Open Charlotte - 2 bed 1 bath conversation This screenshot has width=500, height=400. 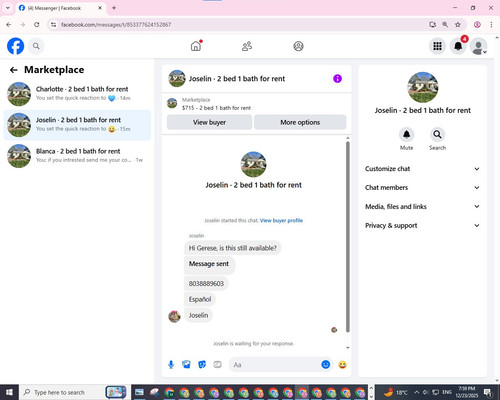click(x=77, y=94)
